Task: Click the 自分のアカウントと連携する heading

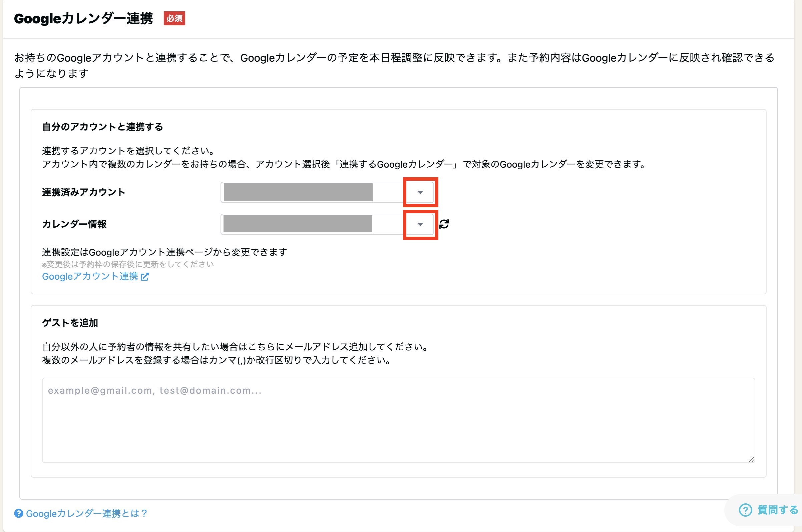Action: 102,127
